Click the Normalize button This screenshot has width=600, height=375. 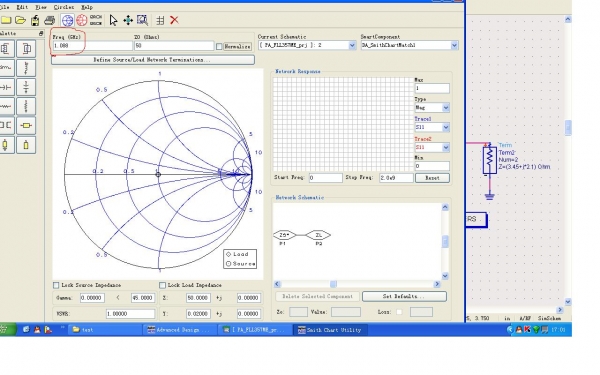coord(237,46)
